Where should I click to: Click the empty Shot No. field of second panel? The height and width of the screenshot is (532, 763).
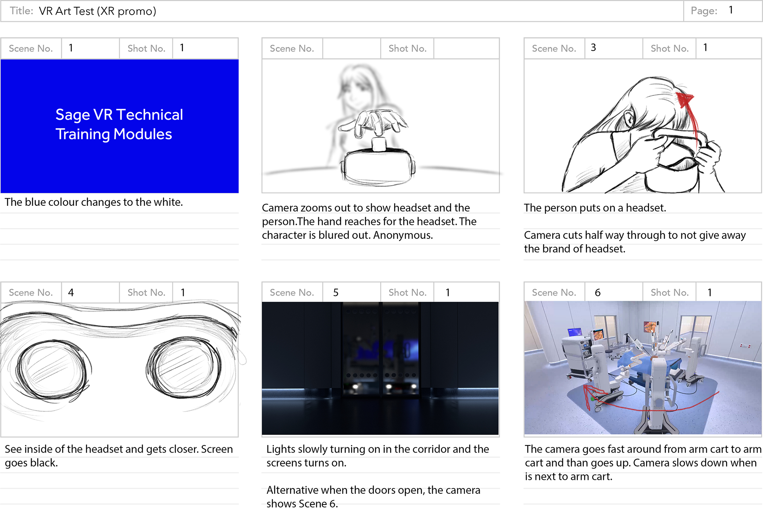pyautogui.click(x=466, y=48)
